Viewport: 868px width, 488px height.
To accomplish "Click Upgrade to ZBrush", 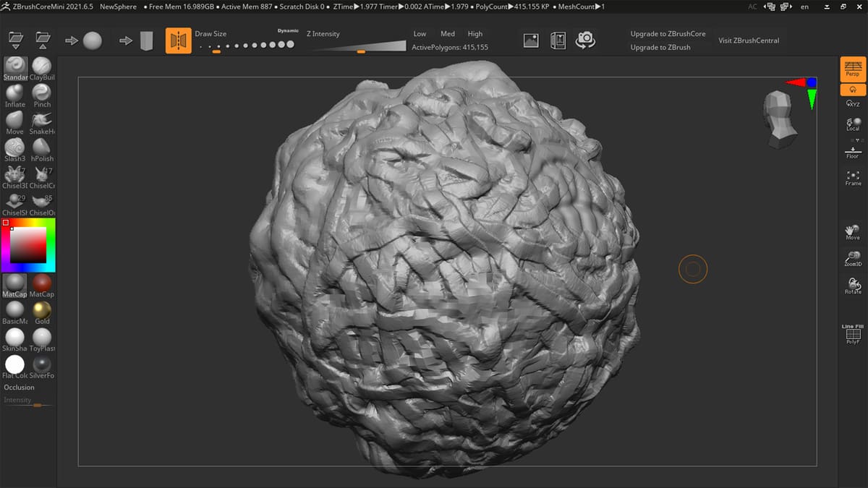I will 660,48.
